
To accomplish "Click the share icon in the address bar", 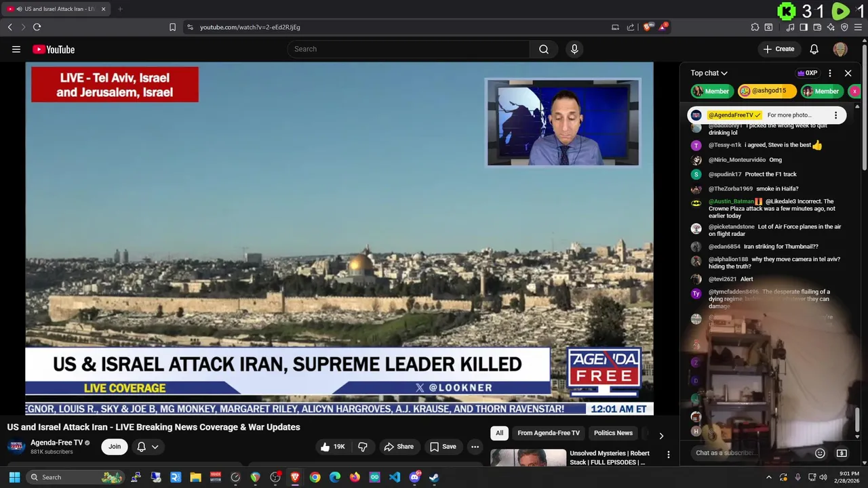I will pos(631,27).
